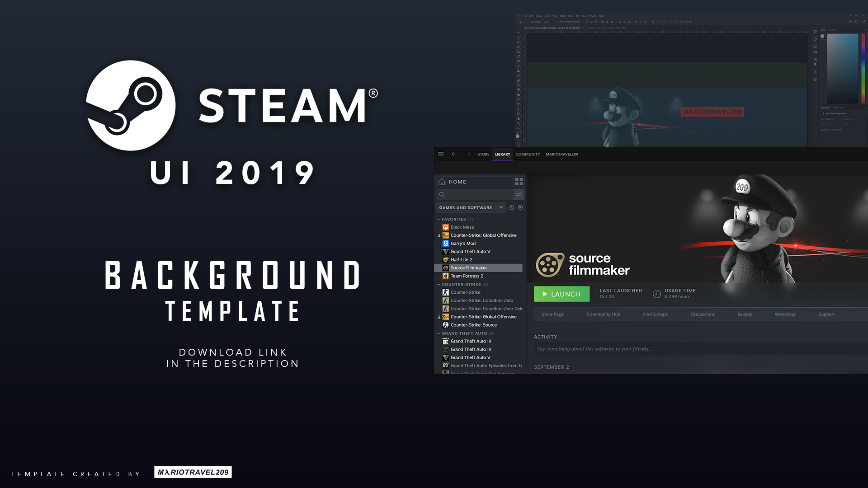Open the Community tab in Steam

528,154
